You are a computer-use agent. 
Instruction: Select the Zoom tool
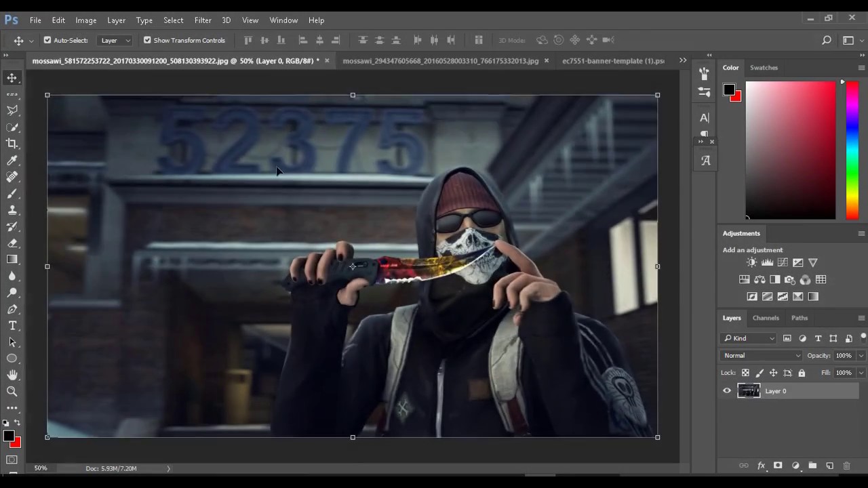click(12, 391)
